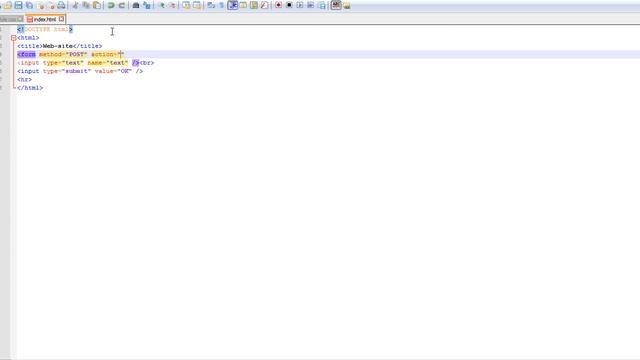Toggle word wrap

click(211, 5)
